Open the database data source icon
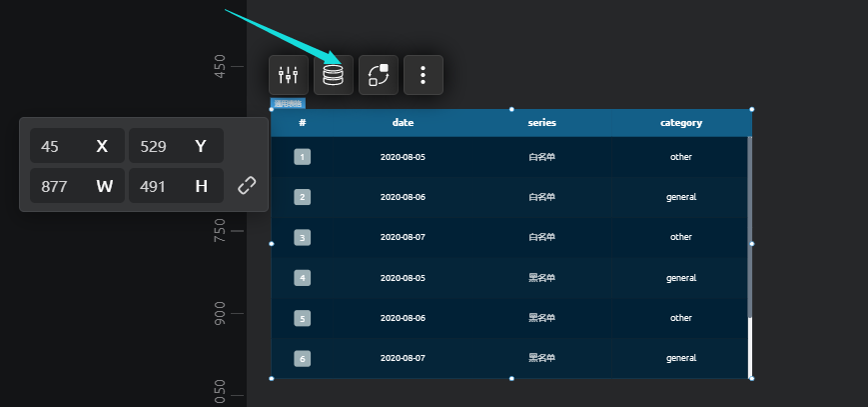The width and height of the screenshot is (868, 407). click(334, 75)
